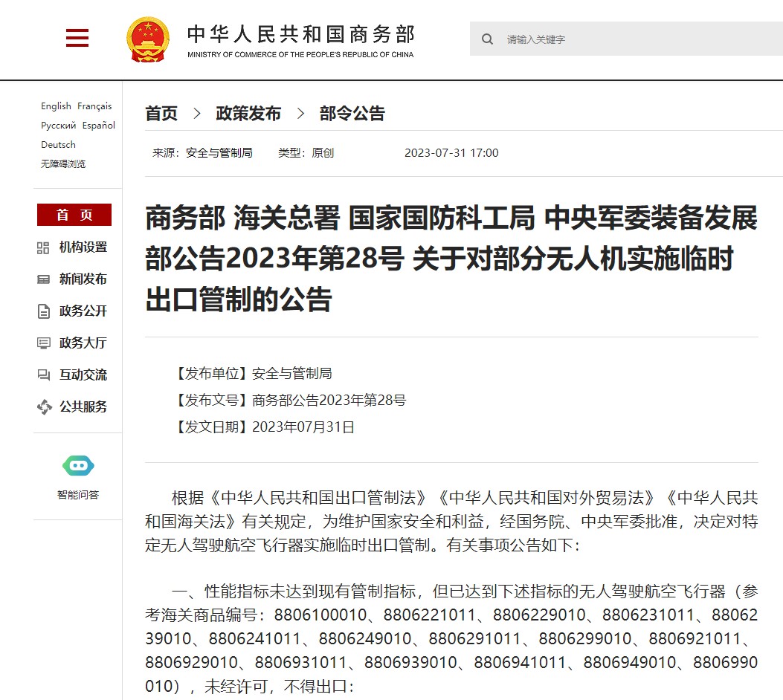Open the 智能问答 robot assistant icon
The width and height of the screenshot is (783, 700).
pos(78,466)
